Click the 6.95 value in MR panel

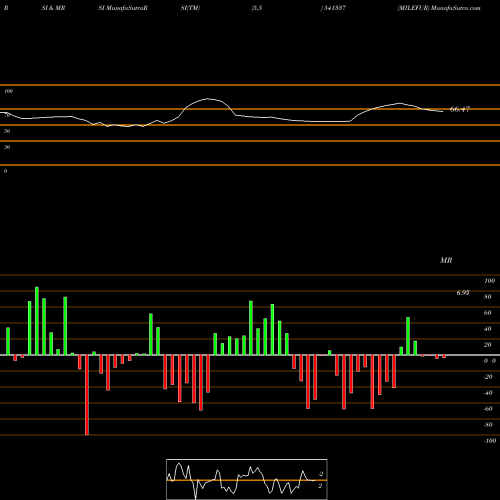pyautogui.click(x=463, y=293)
